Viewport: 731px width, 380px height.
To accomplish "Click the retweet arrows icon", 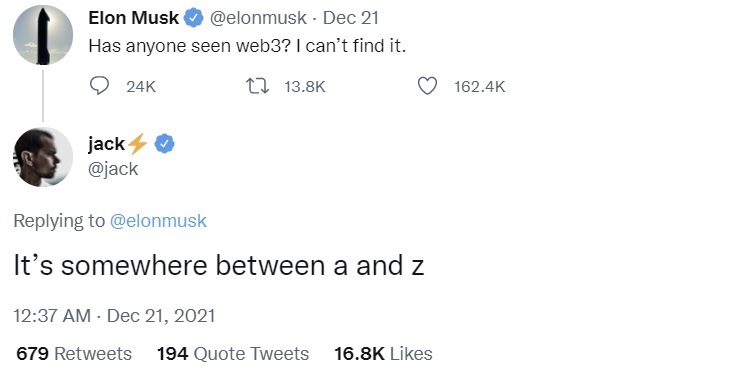I will (257, 86).
